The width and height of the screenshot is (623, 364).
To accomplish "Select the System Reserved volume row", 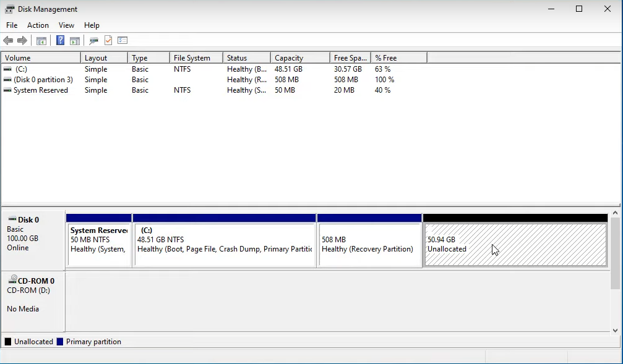I will 215,90.
